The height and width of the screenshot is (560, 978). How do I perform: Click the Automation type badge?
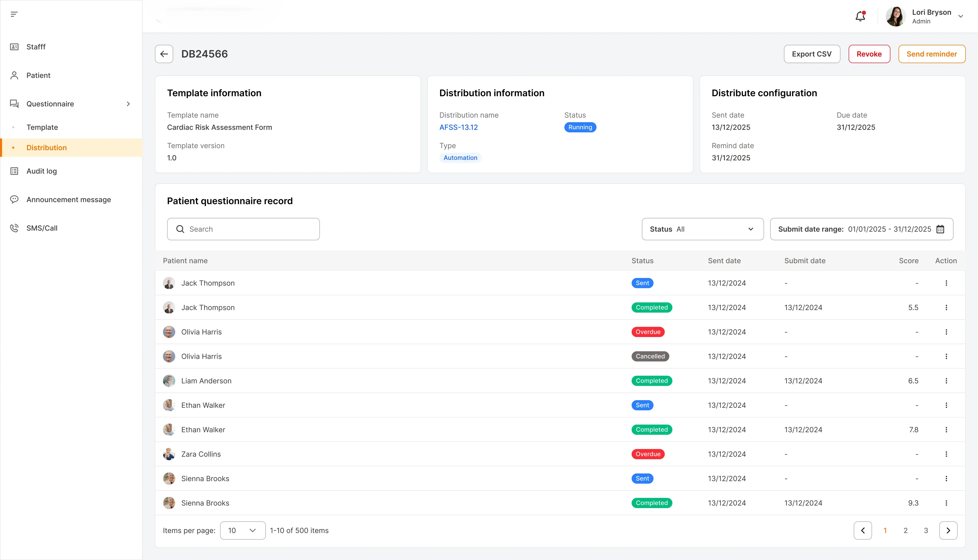click(x=460, y=158)
